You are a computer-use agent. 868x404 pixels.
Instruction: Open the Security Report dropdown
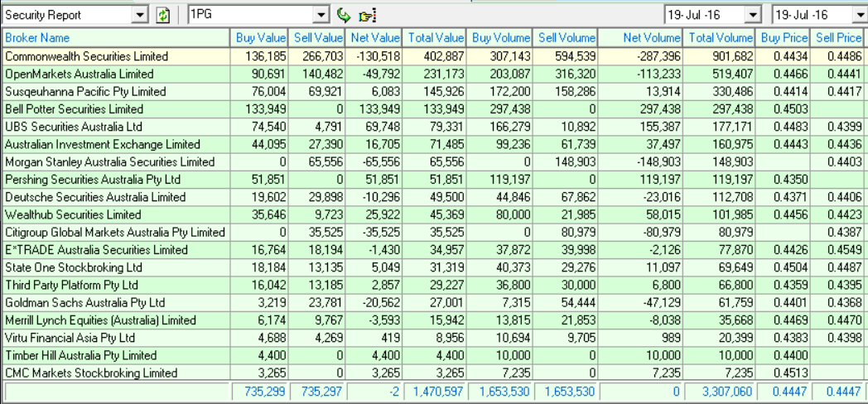(140, 15)
